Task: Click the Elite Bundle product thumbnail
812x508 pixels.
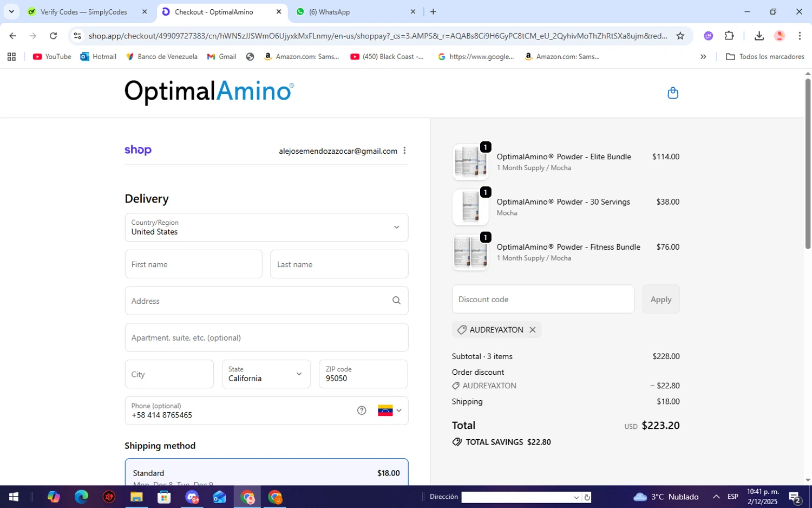Action: point(470,162)
